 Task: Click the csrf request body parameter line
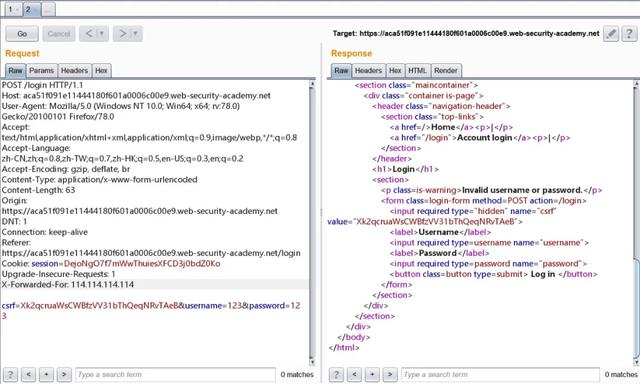coord(151,306)
